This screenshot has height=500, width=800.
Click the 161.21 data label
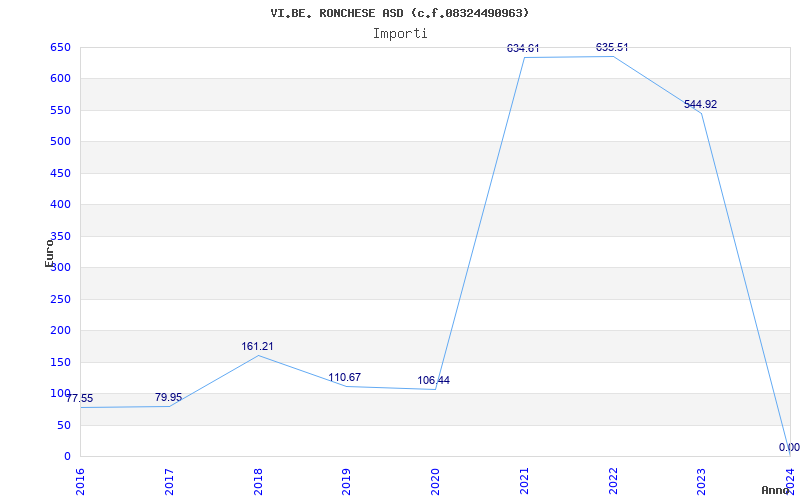click(257, 346)
